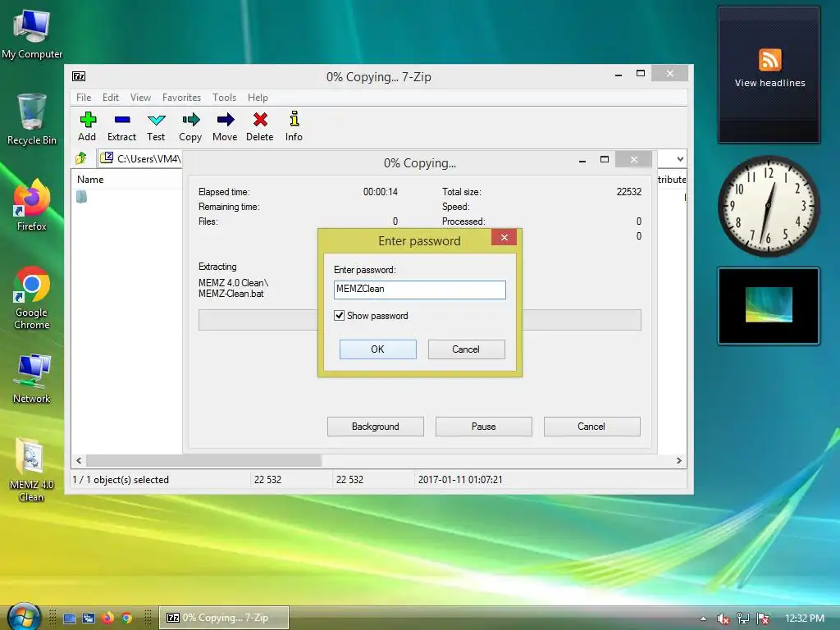Expand the address bar dropdown arrow
The height and width of the screenshot is (630, 840).
point(680,158)
